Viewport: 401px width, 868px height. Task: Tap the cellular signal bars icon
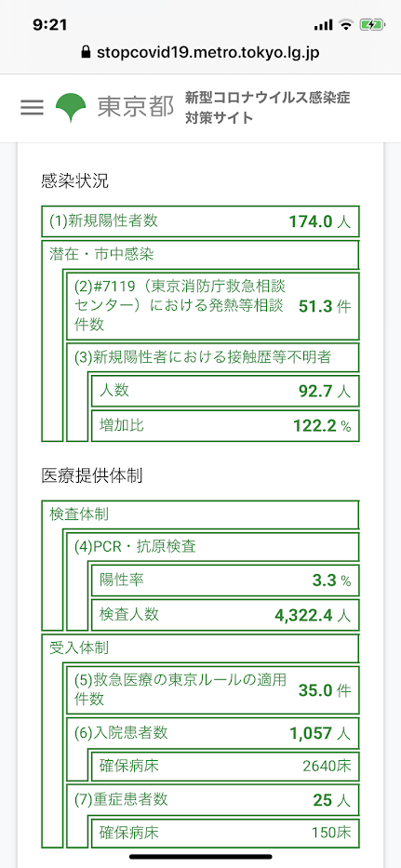323,25
